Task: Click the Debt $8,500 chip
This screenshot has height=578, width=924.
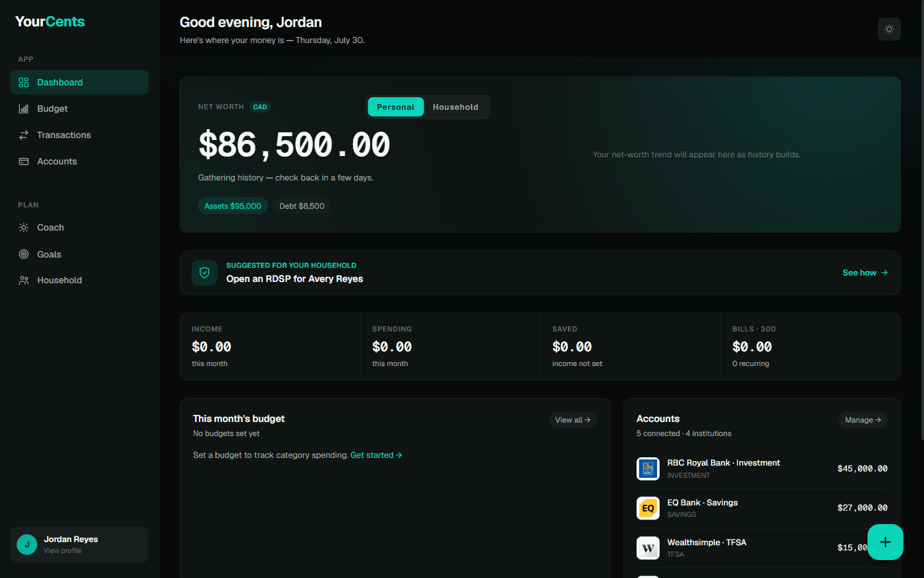Action: (302, 206)
